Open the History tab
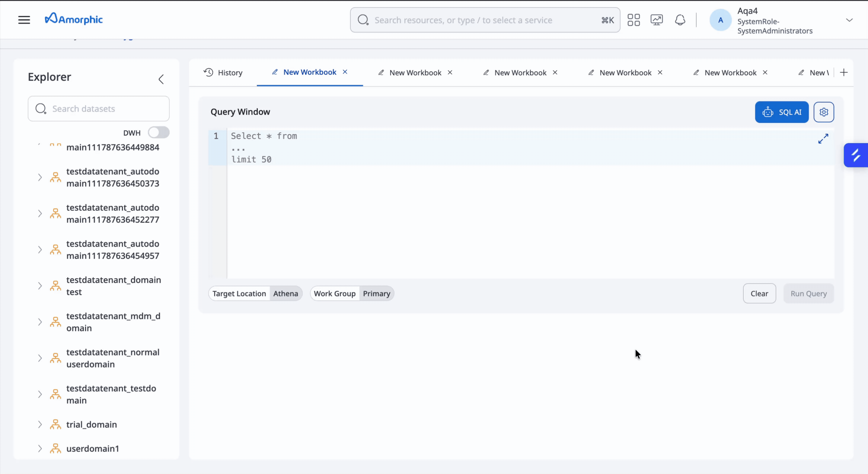Screen dimensions: 868x474 pos(223,73)
